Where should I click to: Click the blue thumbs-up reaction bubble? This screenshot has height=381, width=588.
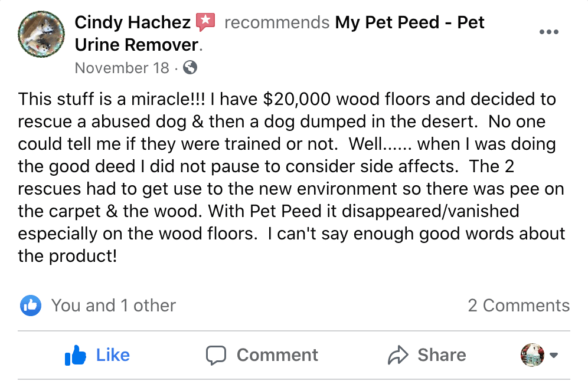coord(31,306)
